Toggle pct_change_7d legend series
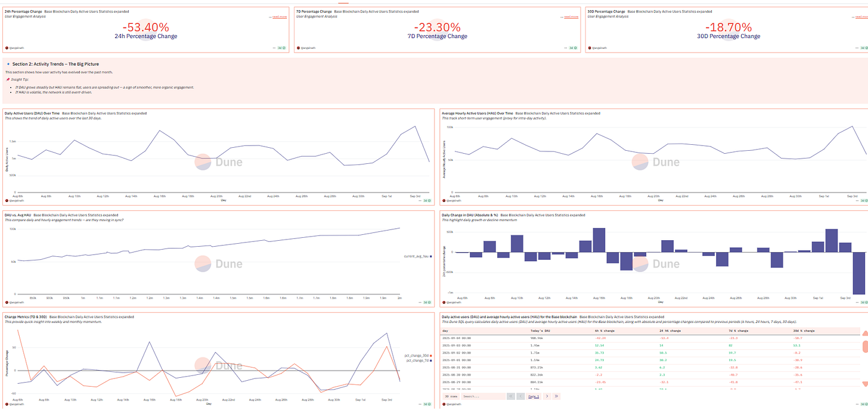 click(x=418, y=361)
